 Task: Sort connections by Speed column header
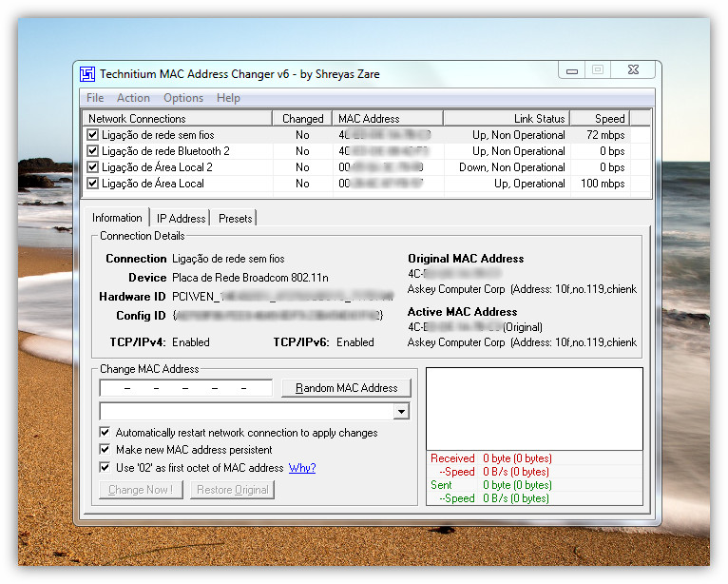tap(609, 119)
